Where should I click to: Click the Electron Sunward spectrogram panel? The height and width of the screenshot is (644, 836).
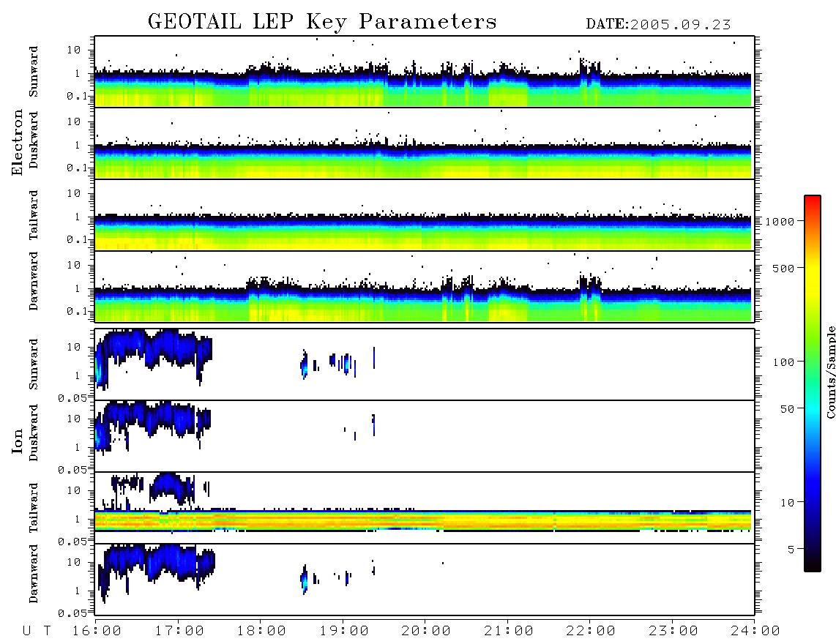click(x=425, y=72)
